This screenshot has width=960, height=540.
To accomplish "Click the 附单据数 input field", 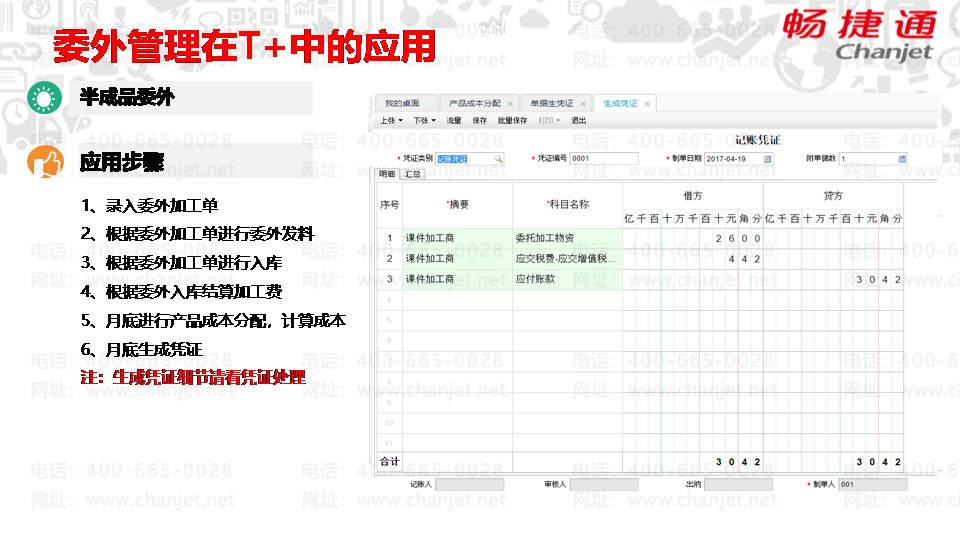I will (872, 159).
